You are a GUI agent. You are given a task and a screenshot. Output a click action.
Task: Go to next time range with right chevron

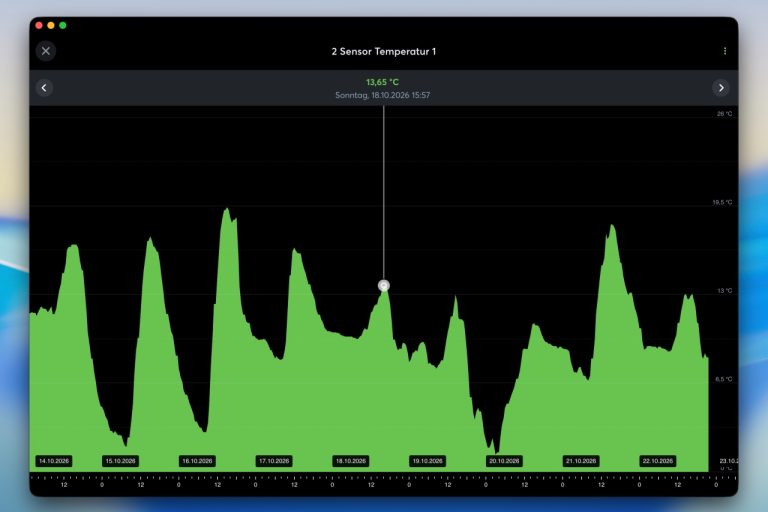(x=721, y=88)
